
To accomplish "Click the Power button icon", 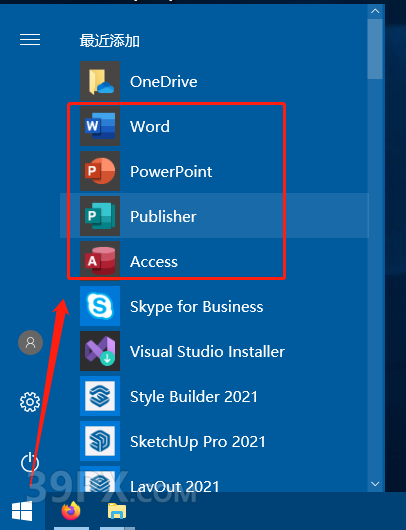I will coord(30,462).
